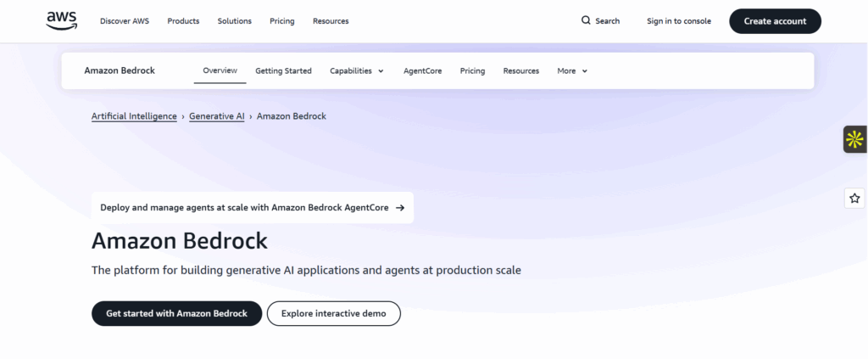The image size is (868, 359).
Task: Click Get started with Amazon Bedrock
Action: click(x=176, y=313)
